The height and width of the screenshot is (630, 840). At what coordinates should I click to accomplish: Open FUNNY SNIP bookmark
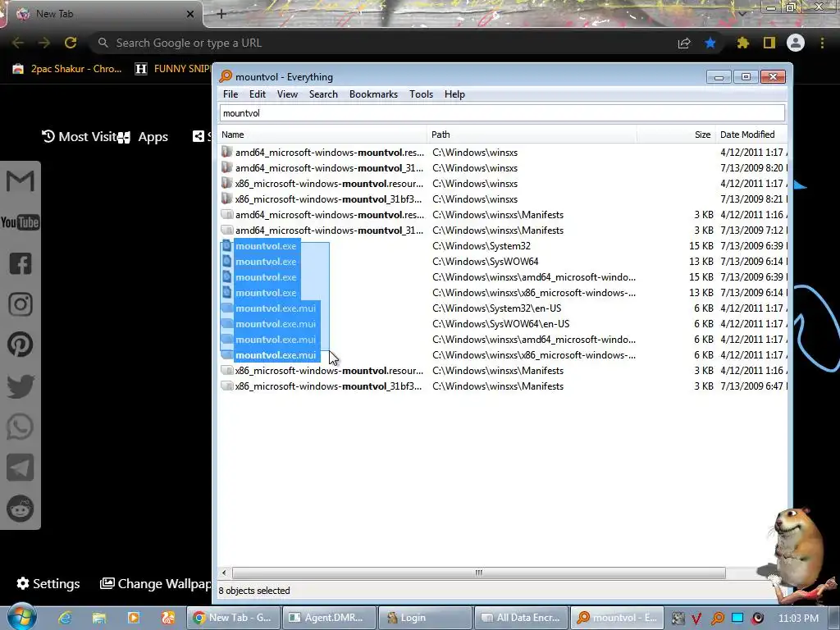tap(173, 69)
